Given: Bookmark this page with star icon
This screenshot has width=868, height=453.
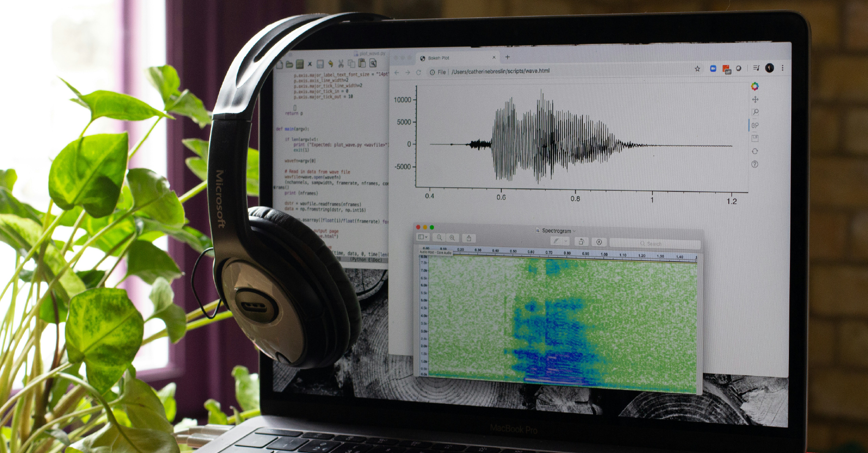Looking at the screenshot, I should [x=697, y=69].
